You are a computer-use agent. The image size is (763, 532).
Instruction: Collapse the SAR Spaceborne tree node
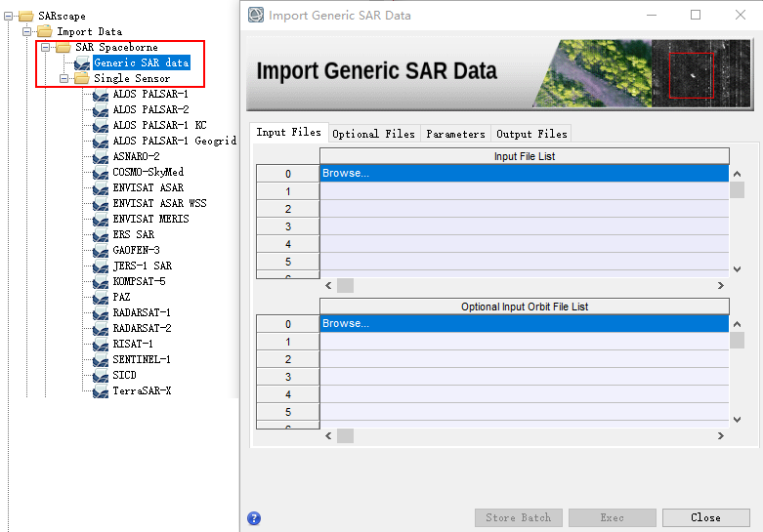pyautogui.click(x=45, y=47)
